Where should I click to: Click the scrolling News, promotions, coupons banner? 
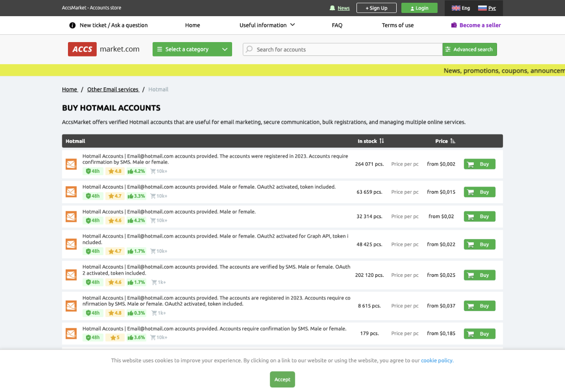tap(504, 71)
